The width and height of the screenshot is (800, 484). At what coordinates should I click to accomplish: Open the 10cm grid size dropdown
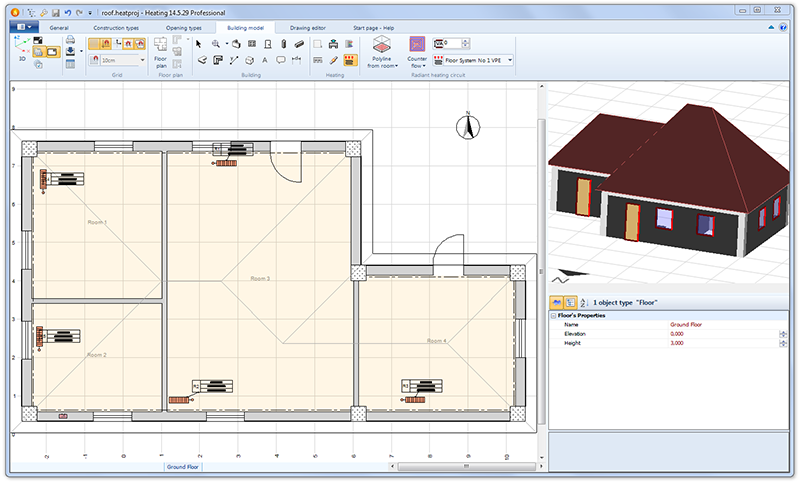[x=143, y=60]
